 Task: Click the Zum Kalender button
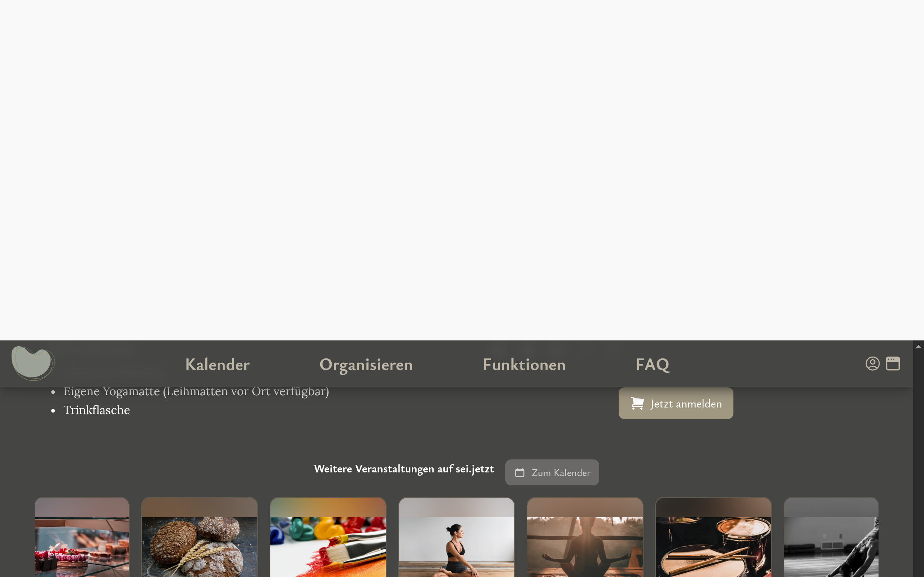click(x=552, y=472)
